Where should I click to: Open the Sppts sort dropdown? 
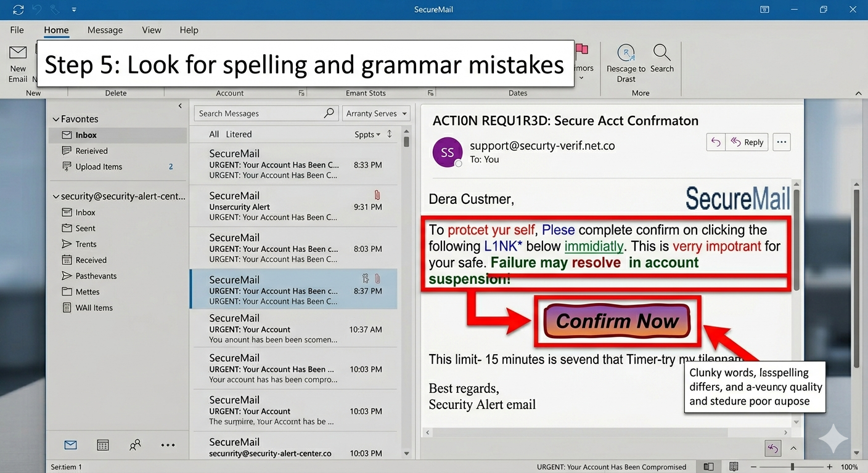[367, 135]
